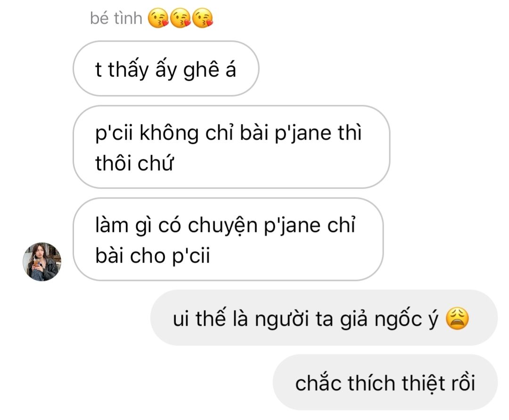The width and height of the screenshot is (509, 420).
Task: Click the words "thôi chứ" in second bubble
Action: pos(134,163)
